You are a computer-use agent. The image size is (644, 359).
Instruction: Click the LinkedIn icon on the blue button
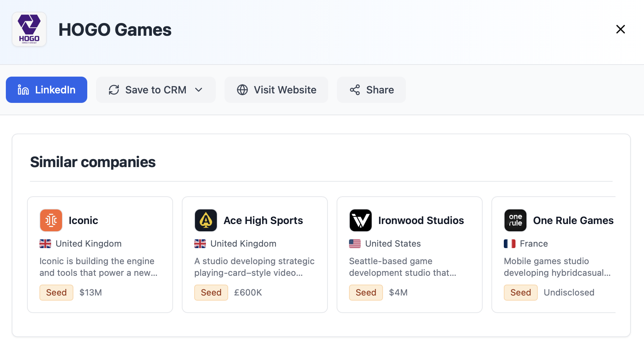pyautogui.click(x=23, y=90)
